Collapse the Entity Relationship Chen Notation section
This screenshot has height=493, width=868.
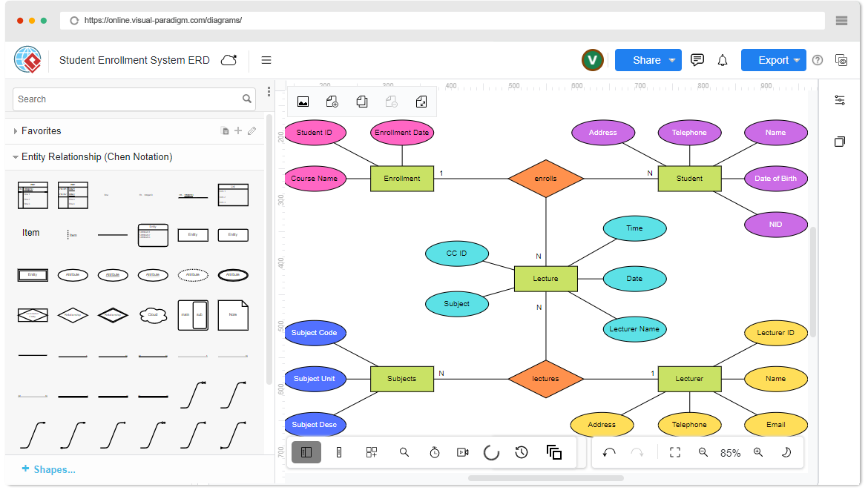click(x=16, y=156)
